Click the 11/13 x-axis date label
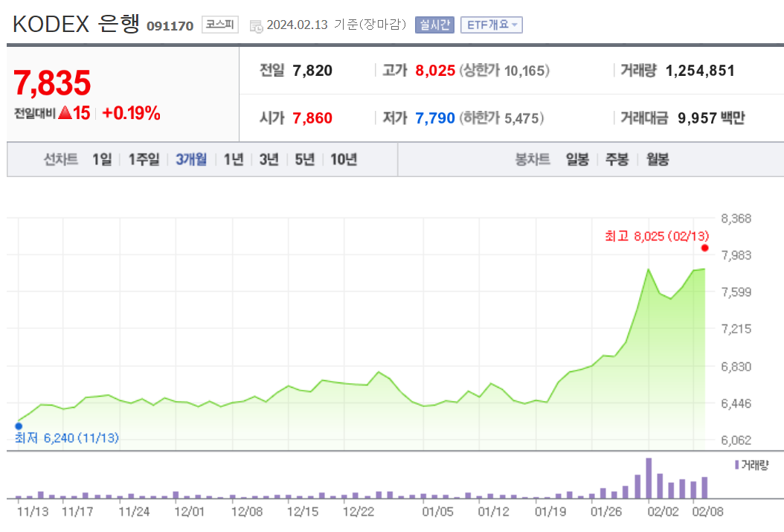The width and height of the screenshot is (784, 532). pyautogui.click(x=33, y=511)
